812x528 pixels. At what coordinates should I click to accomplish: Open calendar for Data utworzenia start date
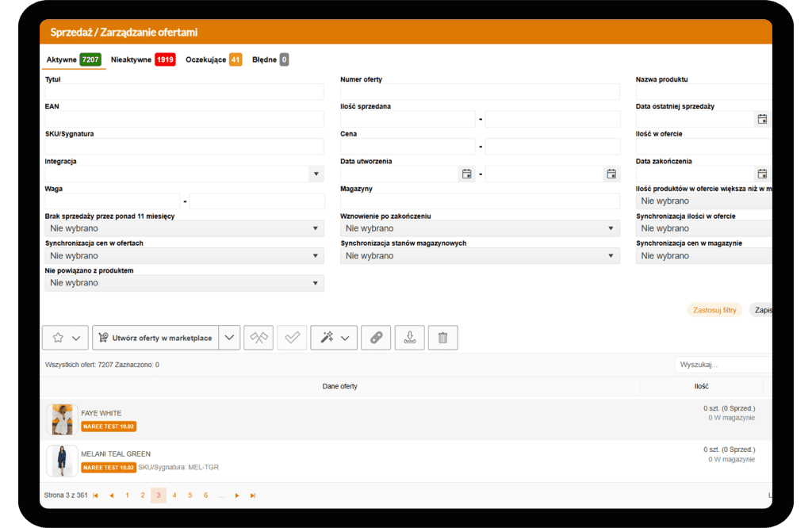click(x=467, y=174)
